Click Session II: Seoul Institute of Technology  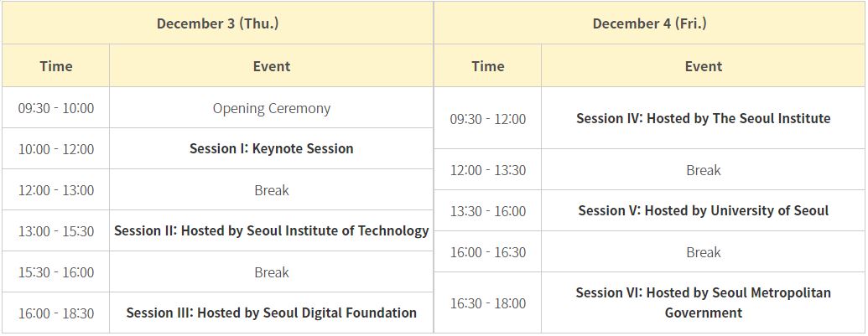[271, 230]
